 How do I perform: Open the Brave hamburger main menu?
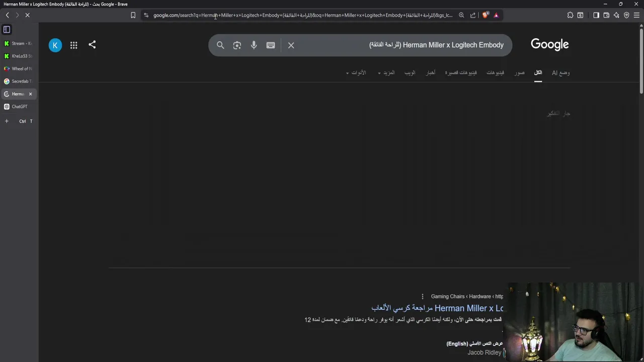(636, 15)
